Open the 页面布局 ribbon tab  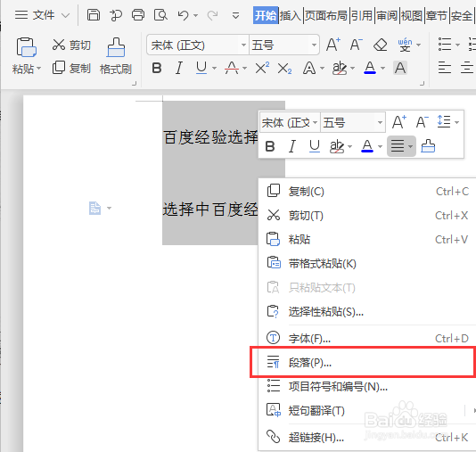click(325, 15)
